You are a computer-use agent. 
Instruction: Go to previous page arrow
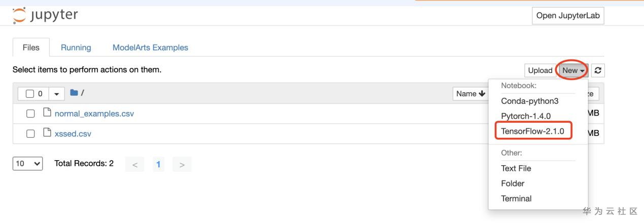click(x=134, y=164)
